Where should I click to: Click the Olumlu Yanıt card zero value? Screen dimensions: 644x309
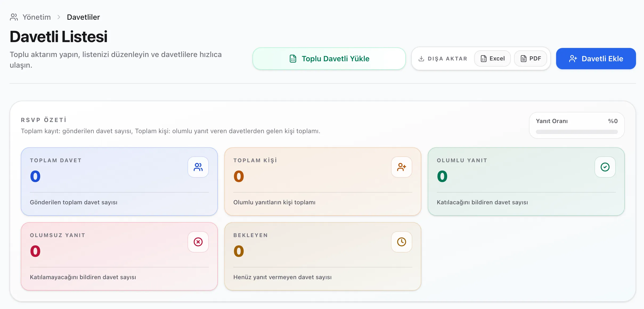pyautogui.click(x=442, y=176)
